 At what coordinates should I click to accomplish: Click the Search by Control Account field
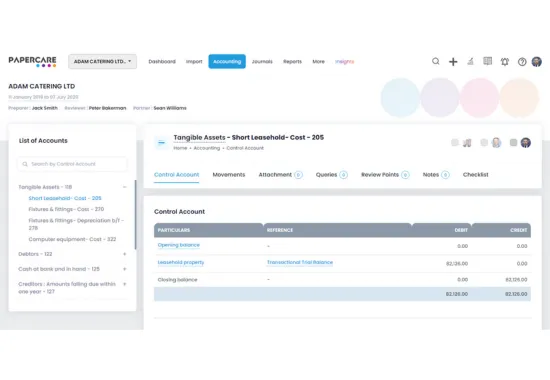[72, 164]
